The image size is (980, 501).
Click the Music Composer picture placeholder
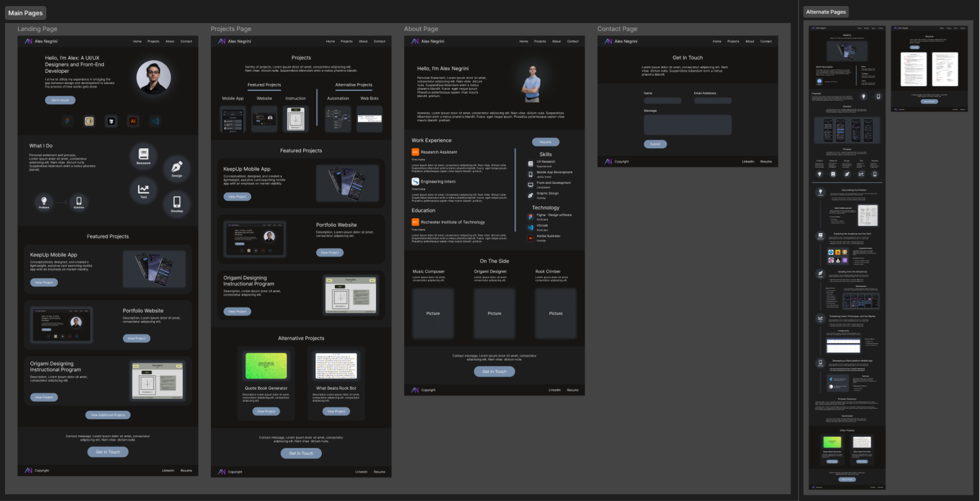click(433, 314)
